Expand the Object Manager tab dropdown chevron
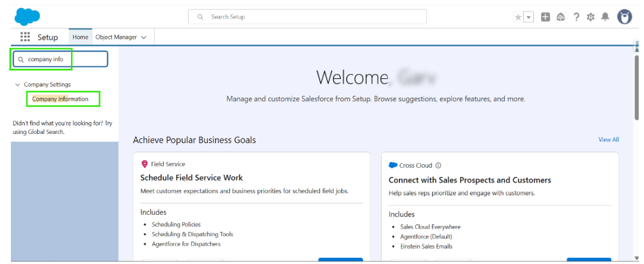 pos(144,37)
